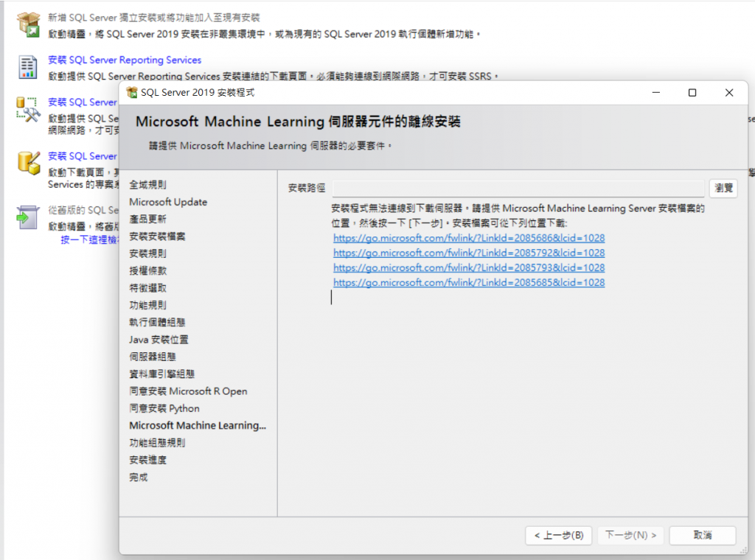
Task: Minimize the SQL Server 2019 setup window
Action: tap(655, 92)
